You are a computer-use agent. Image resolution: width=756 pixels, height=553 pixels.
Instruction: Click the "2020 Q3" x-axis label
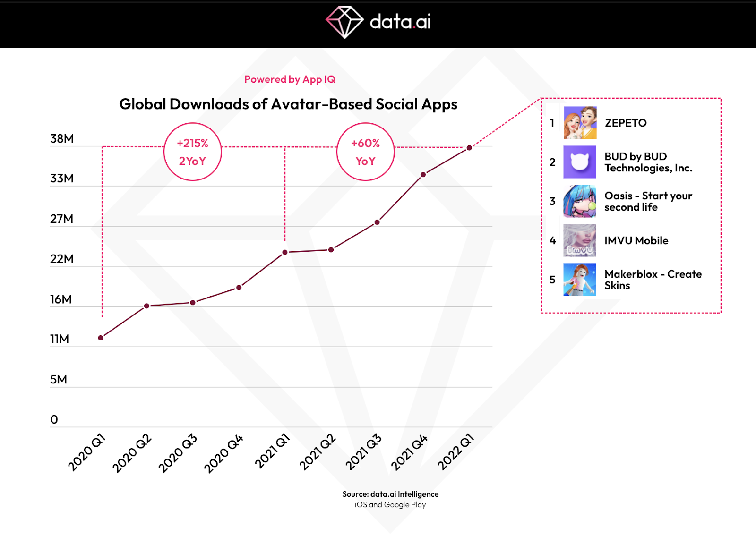(178, 453)
